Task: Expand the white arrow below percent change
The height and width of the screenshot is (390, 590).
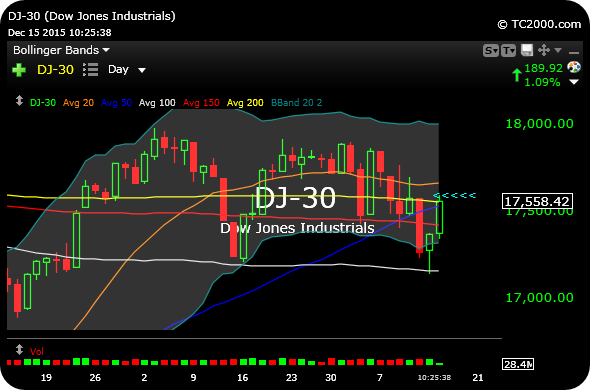Action: pos(574,82)
